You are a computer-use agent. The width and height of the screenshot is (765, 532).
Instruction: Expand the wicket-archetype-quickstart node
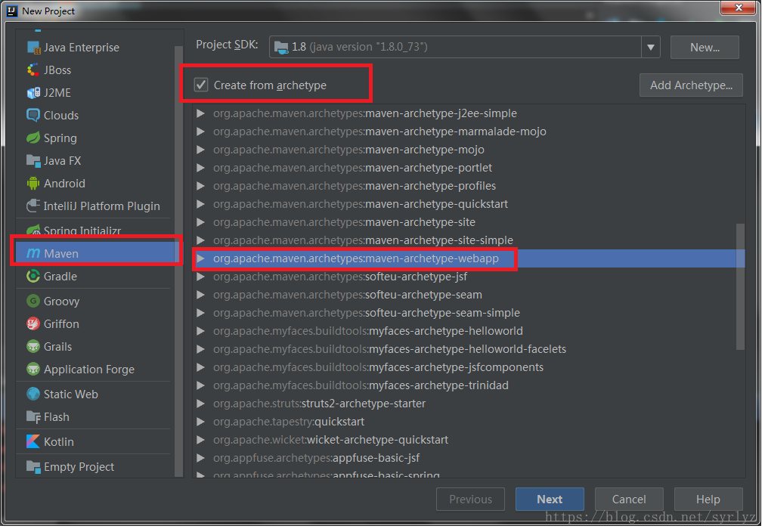pyautogui.click(x=200, y=441)
